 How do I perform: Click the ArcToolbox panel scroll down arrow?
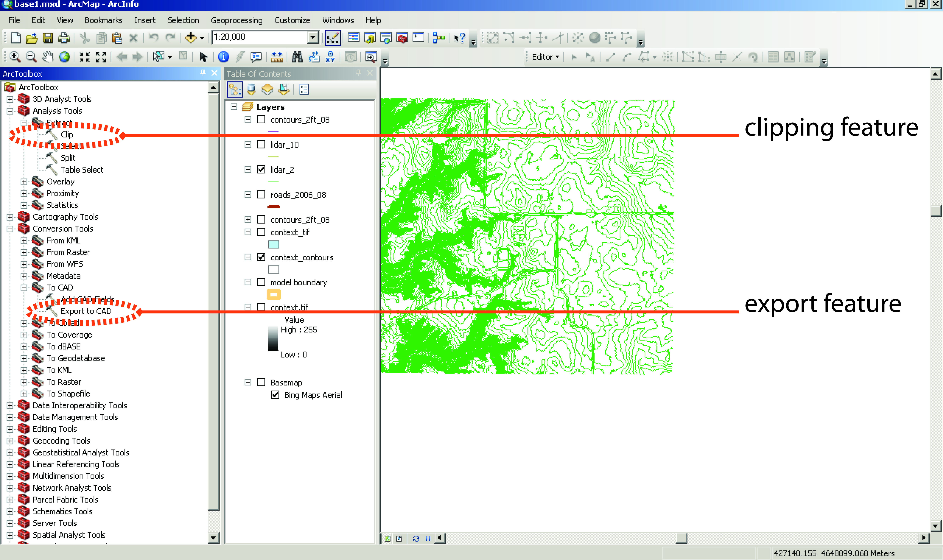click(x=214, y=538)
